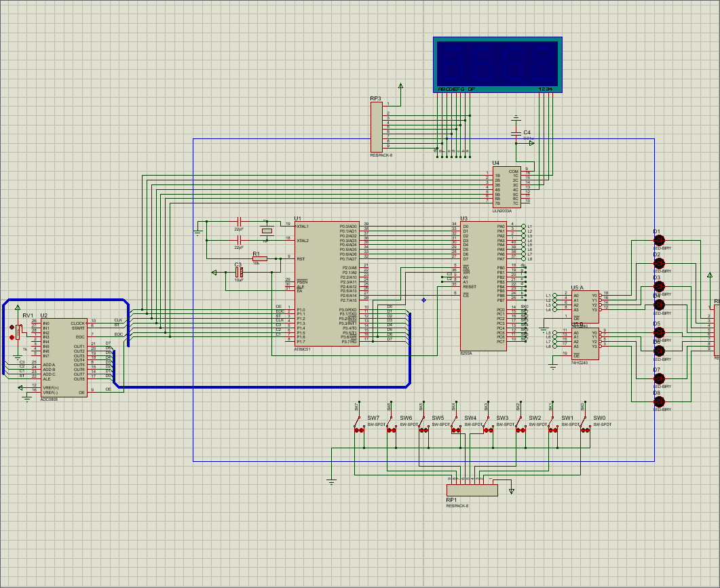This screenshot has height=588, width=720.
Task: Click the blue origin marker near U3
Action: [x=423, y=300]
